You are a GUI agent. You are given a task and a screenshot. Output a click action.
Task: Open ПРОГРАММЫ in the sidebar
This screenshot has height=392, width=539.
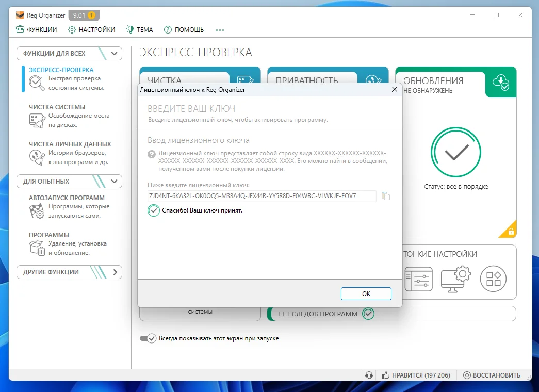(49, 235)
